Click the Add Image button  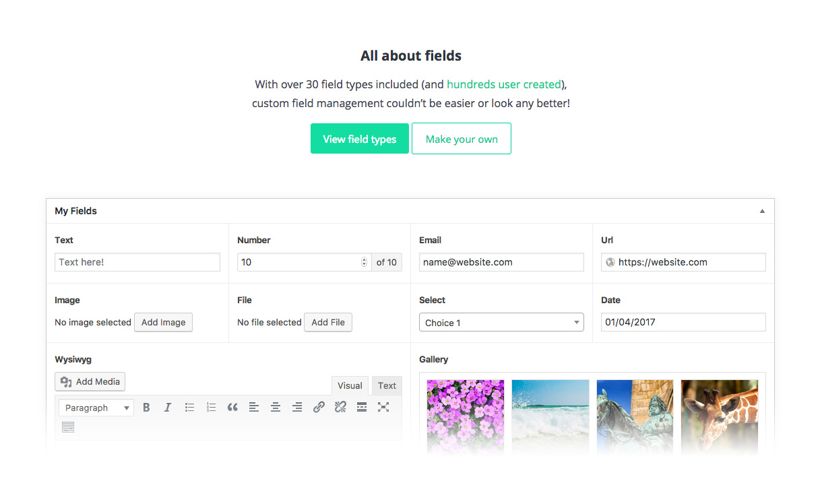[163, 322]
